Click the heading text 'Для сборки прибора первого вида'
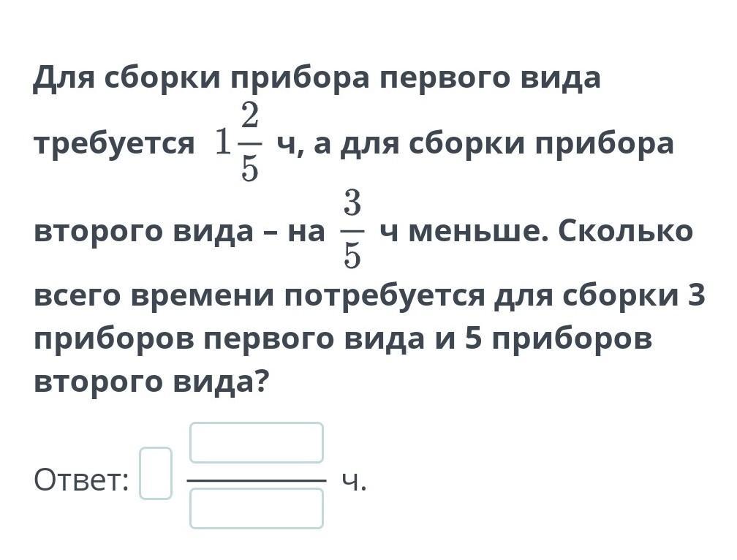737x560 pixels. (316, 77)
